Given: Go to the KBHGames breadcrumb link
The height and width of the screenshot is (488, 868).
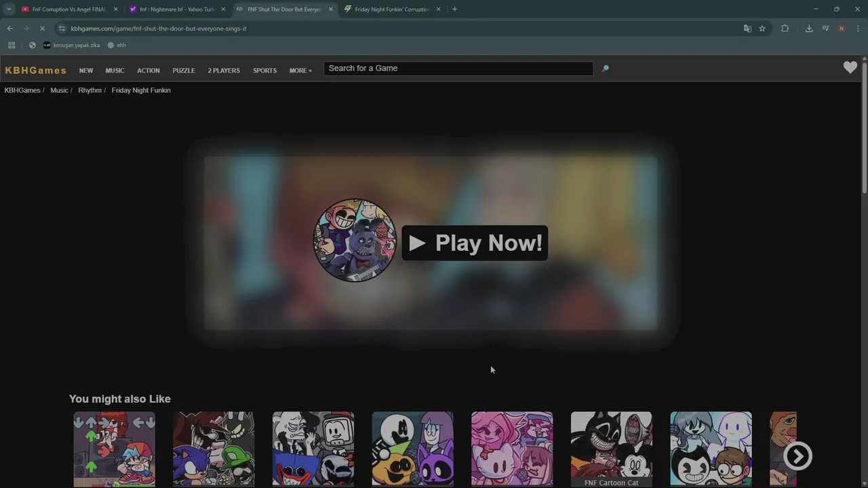Looking at the screenshot, I should (22, 90).
